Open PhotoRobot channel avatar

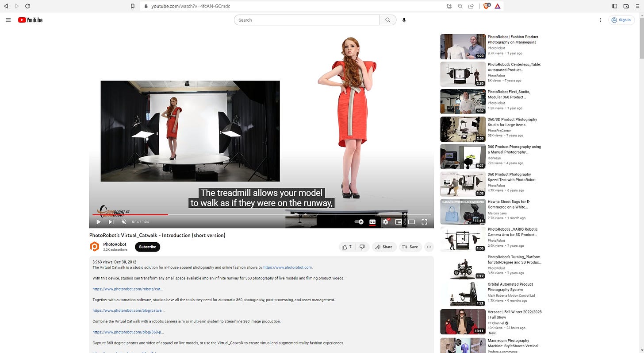(95, 247)
